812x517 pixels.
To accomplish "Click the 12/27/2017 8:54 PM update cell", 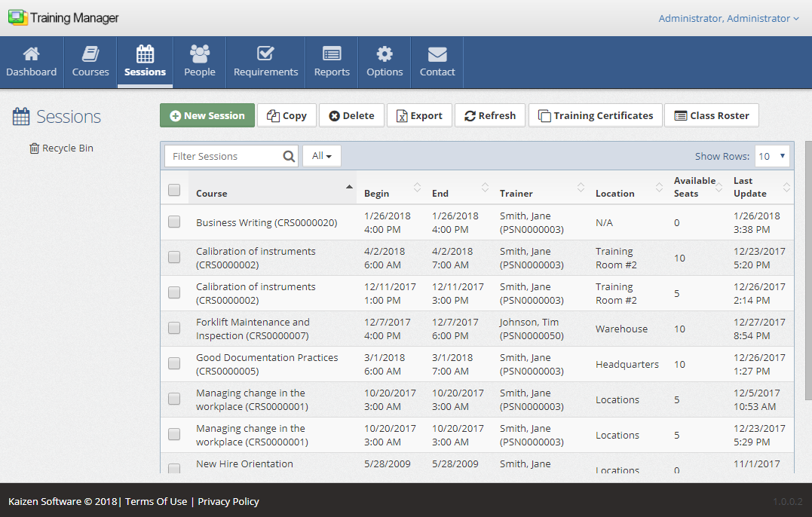I will pos(759,329).
